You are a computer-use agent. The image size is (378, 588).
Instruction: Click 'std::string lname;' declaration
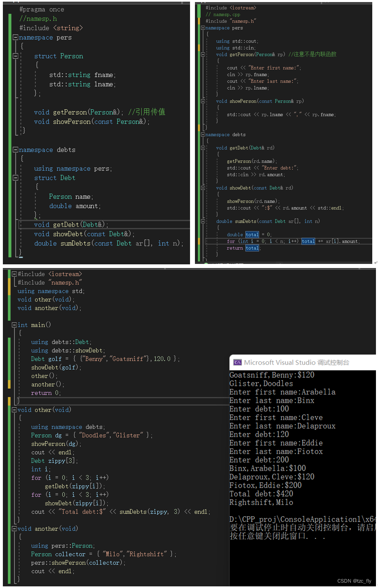pos(82,84)
